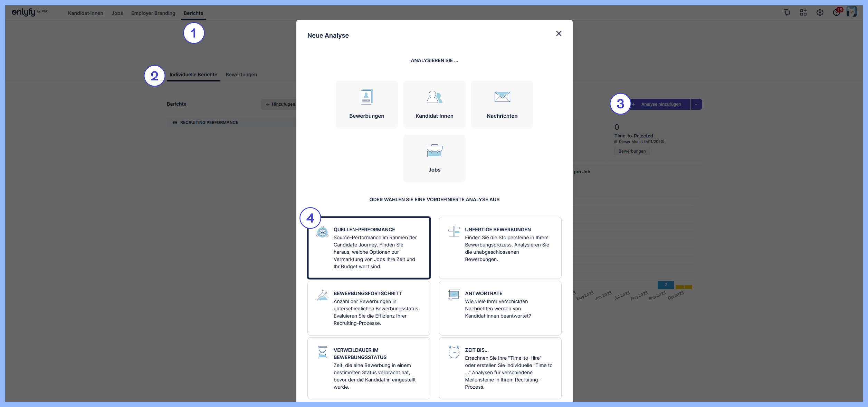
Task: Open the chat messages icon in header
Action: coord(786,13)
